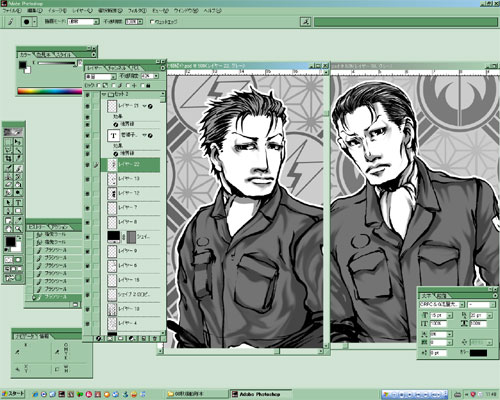The height and width of the screenshot is (400, 500).
Task: Open opacity slider arrow in options bar
Action: [x=140, y=22]
